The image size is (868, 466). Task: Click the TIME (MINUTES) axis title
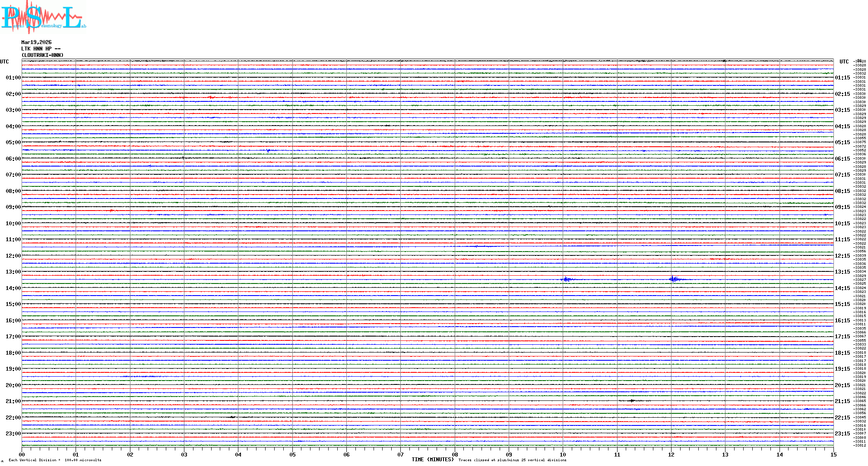(433, 460)
